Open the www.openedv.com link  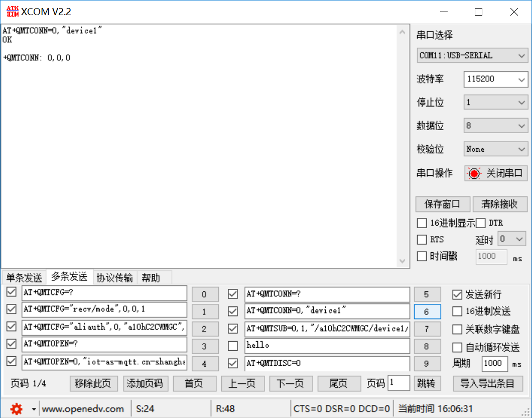tap(84, 409)
